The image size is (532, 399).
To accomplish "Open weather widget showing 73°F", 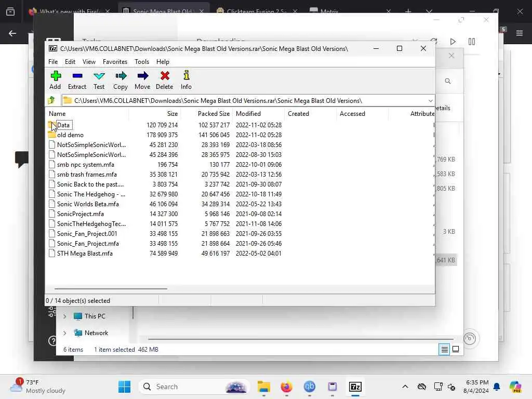I will (37, 387).
